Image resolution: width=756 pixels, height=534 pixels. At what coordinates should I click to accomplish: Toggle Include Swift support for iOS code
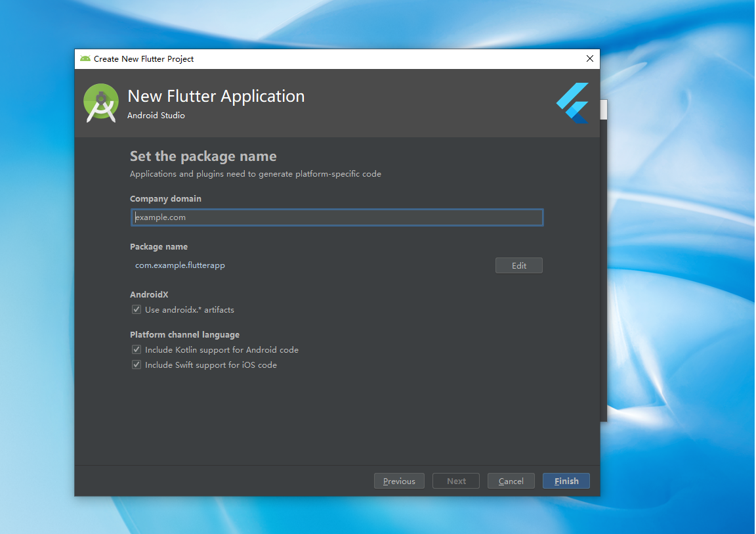(136, 365)
